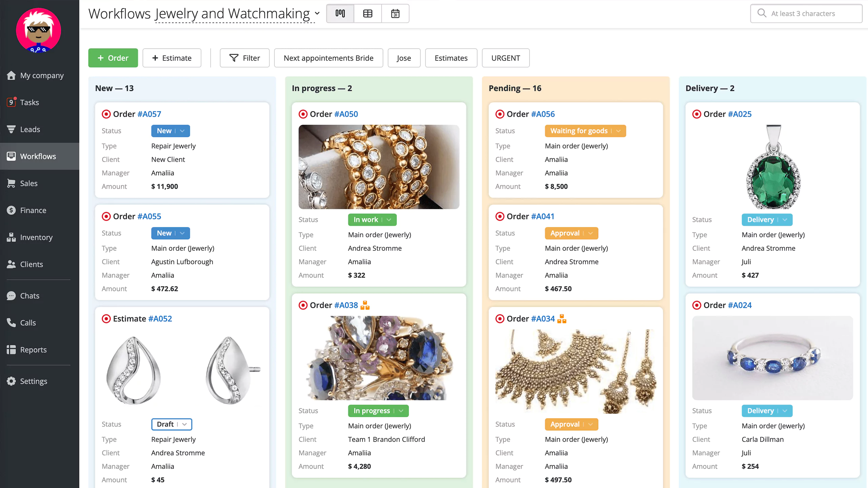The width and height of the screenshot is (868, 488).
Task: Select the table/grid view icon
Action: point(368,13)
